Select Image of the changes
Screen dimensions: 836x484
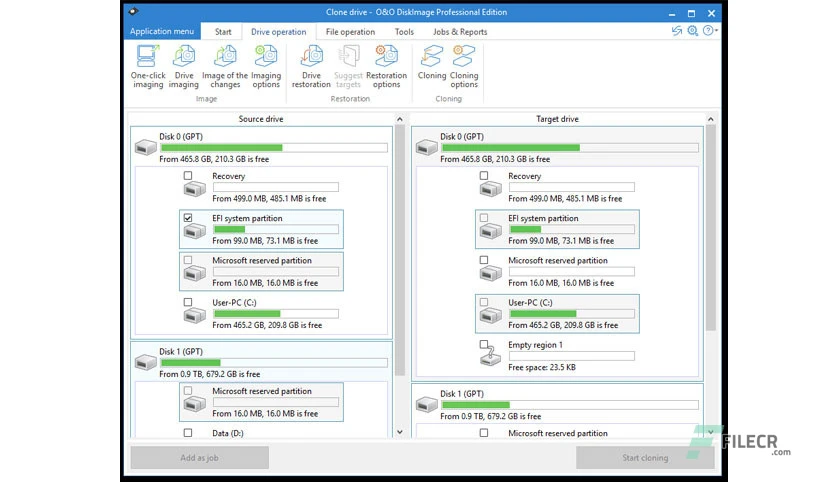224,67
